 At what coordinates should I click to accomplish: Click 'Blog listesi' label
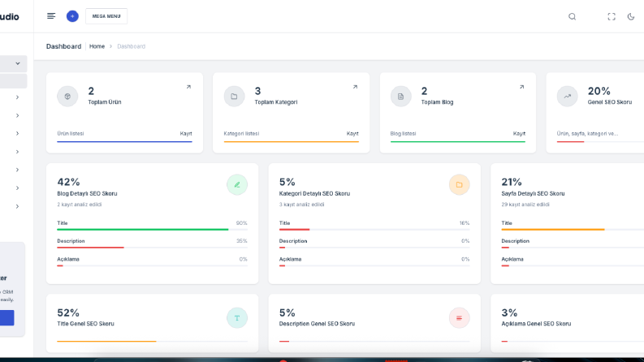pos(403,133)
